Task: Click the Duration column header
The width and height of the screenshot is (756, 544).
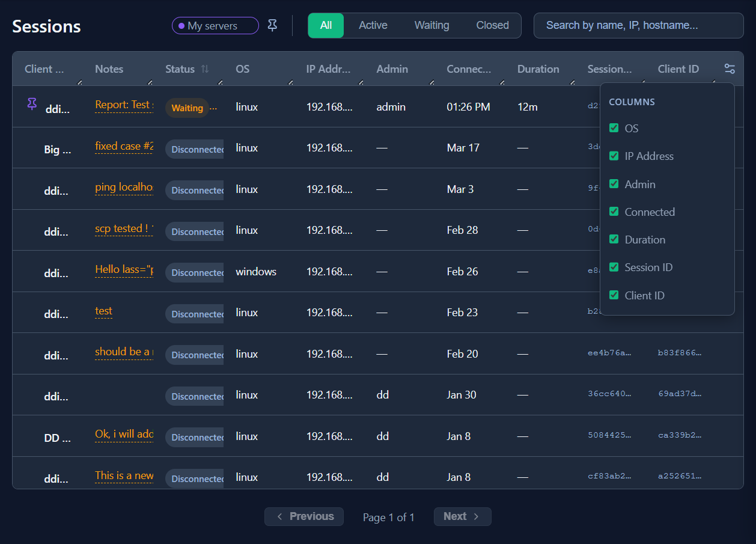Action: 538,69
